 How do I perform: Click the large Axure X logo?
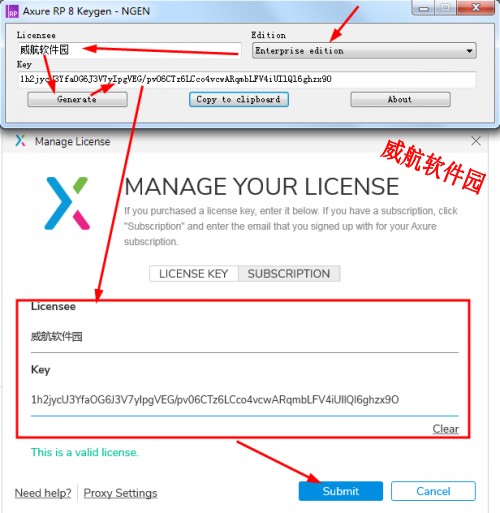pyautogui.click(x=67, y=203)
